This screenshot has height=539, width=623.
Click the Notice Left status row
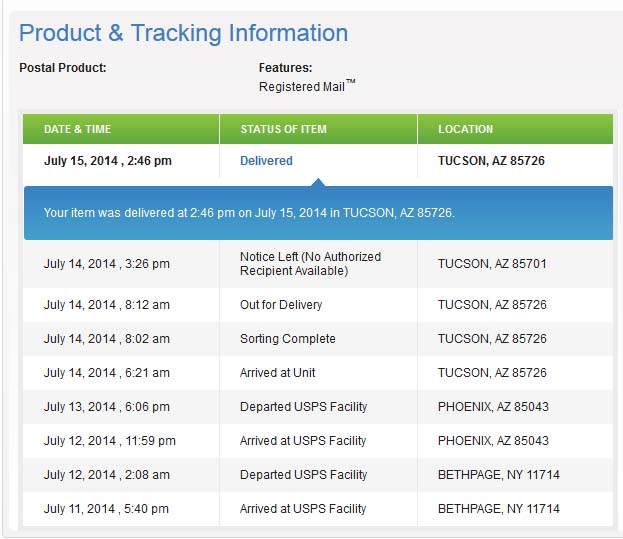coord(318,264)
